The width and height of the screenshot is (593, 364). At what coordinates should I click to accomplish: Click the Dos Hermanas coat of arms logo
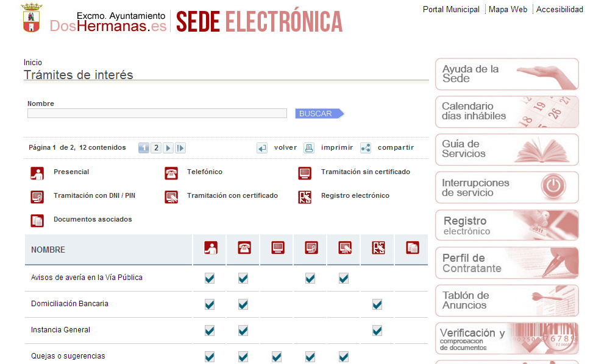coord(32,18)
